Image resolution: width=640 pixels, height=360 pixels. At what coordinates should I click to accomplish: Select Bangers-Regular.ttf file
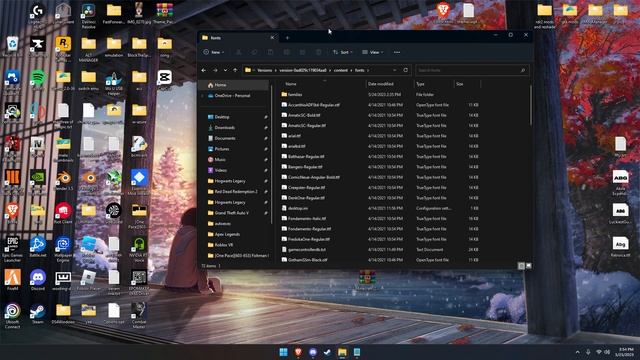(x=380, y=167)
